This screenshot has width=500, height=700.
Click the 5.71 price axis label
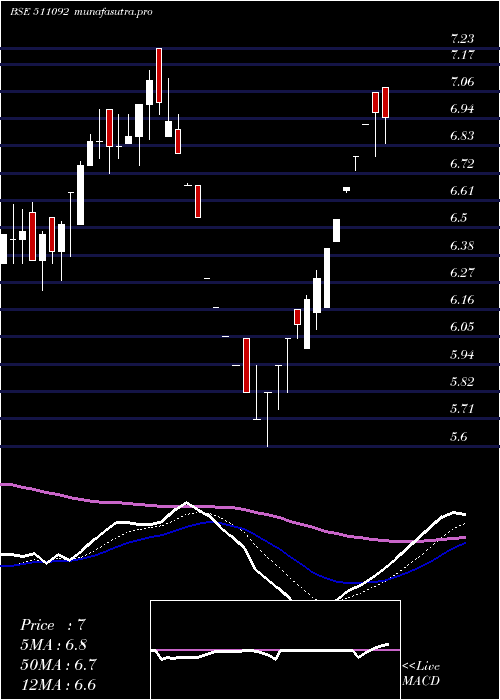tap(462, 408)
